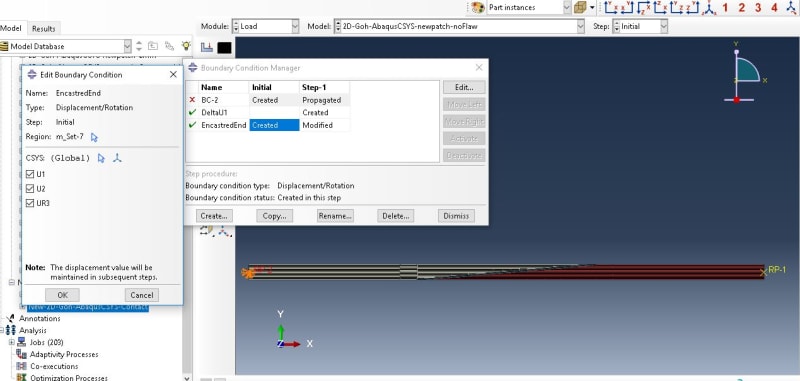Uncheck the U1 checkbox
800x381 pixels.
(x=30, y=174)
